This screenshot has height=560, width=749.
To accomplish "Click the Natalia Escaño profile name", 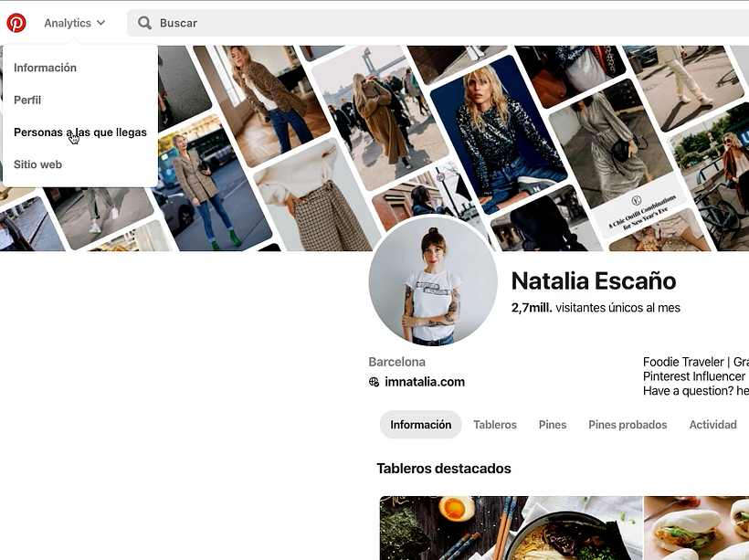I will [x=594, y=281].
